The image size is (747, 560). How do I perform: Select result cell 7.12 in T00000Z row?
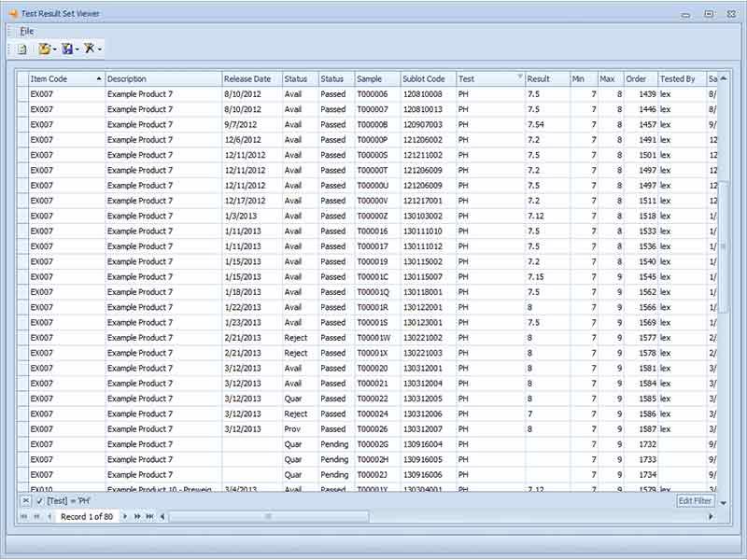[547, 217]
